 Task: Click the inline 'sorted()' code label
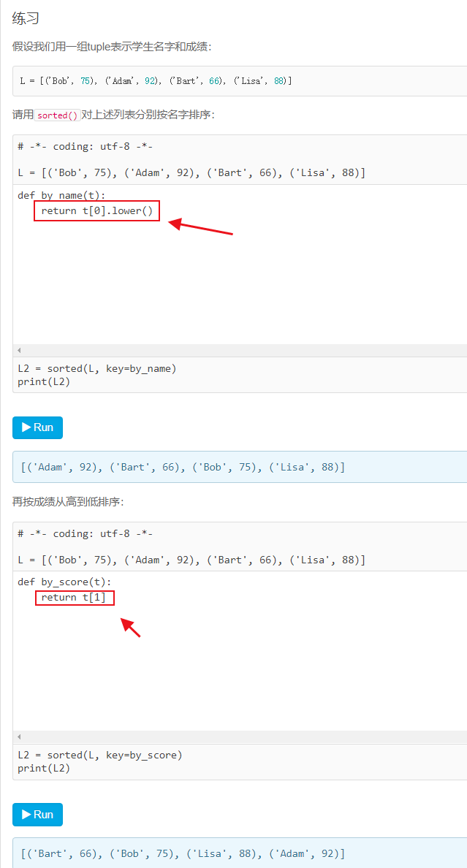click(58, 115)
